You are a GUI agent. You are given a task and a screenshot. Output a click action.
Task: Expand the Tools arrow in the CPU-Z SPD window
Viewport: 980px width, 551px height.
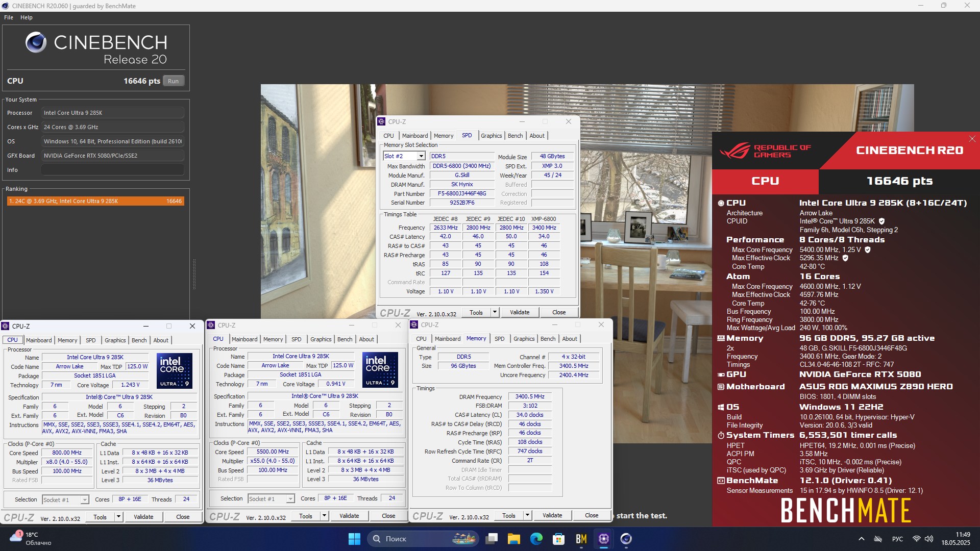pyautogui.click(x=495, y=312)
